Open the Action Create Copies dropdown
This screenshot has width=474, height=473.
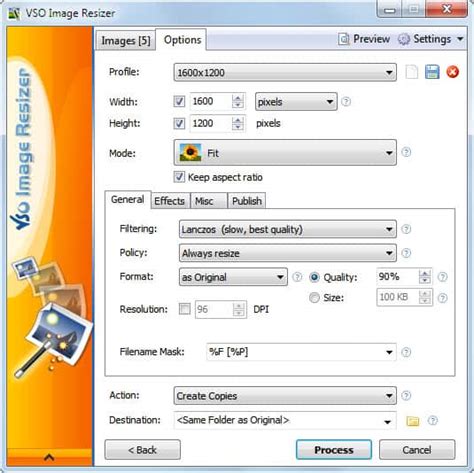tap(285, 396)
